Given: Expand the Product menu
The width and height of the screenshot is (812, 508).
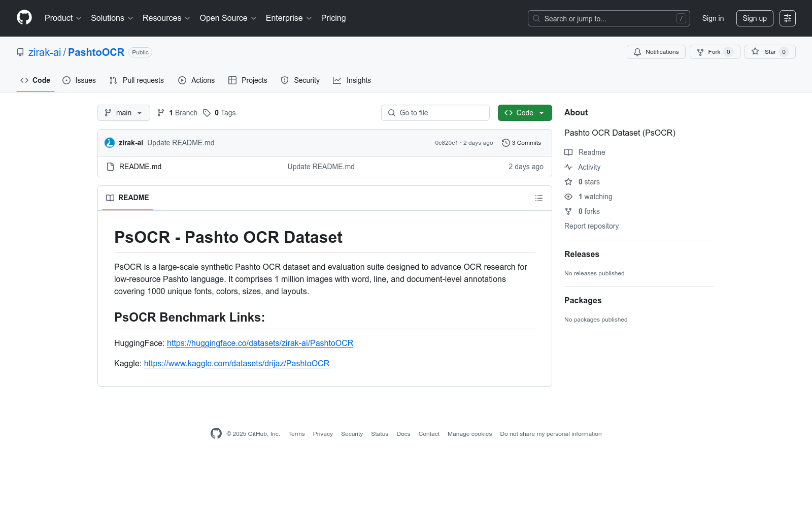Looking at the screenshot, I should coord(63,18).
